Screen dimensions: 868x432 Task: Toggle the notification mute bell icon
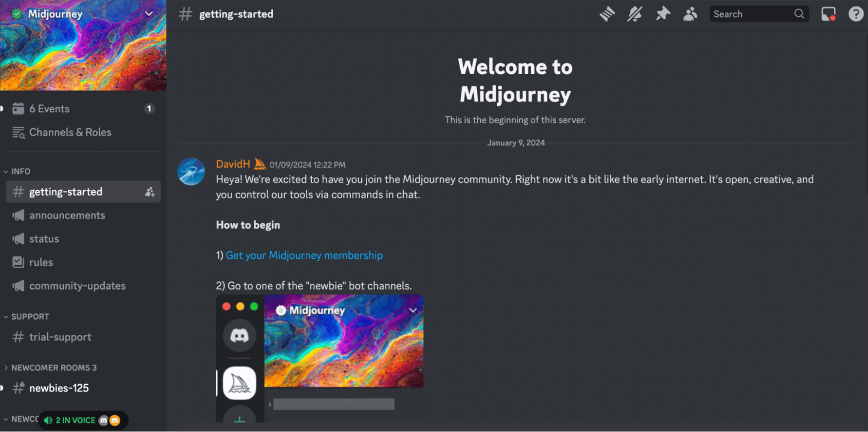point(634,14)
